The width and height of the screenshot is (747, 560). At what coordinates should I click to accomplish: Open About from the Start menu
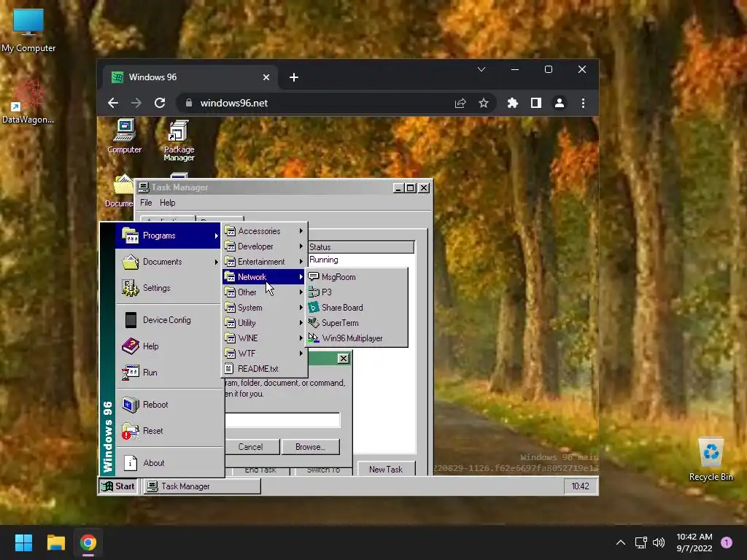point(168,462)
